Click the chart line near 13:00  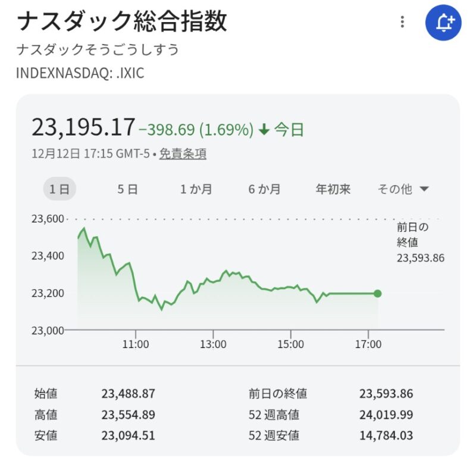(213, 280)
